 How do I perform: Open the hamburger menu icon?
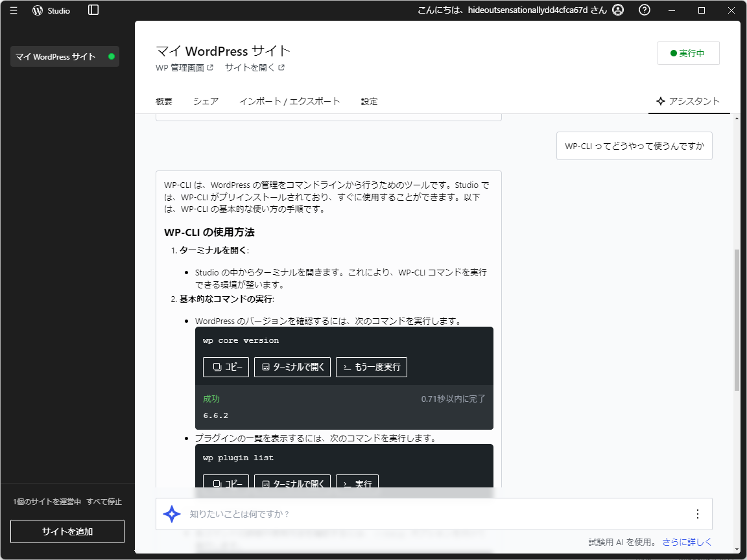(x=14, y=10)
